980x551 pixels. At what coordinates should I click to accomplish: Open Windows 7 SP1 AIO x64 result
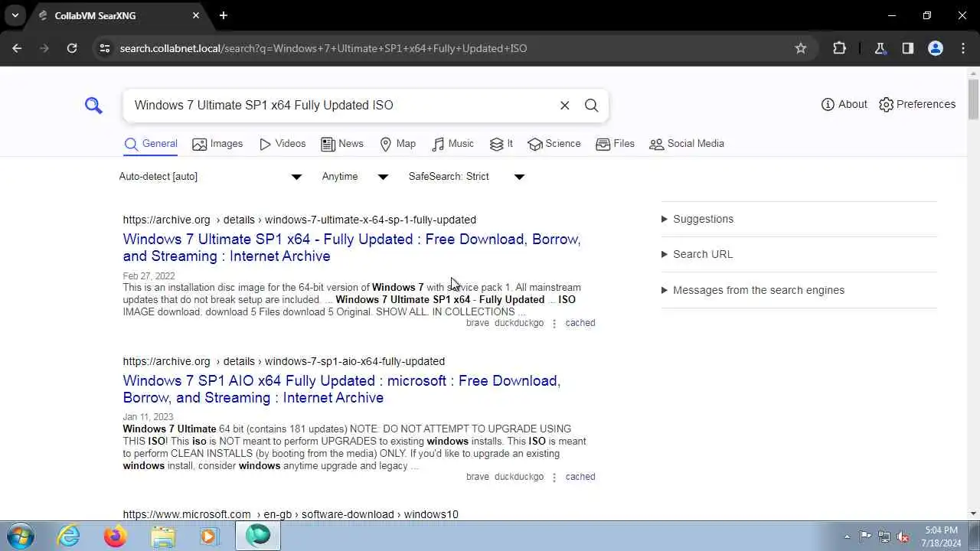tap(341, 389)
